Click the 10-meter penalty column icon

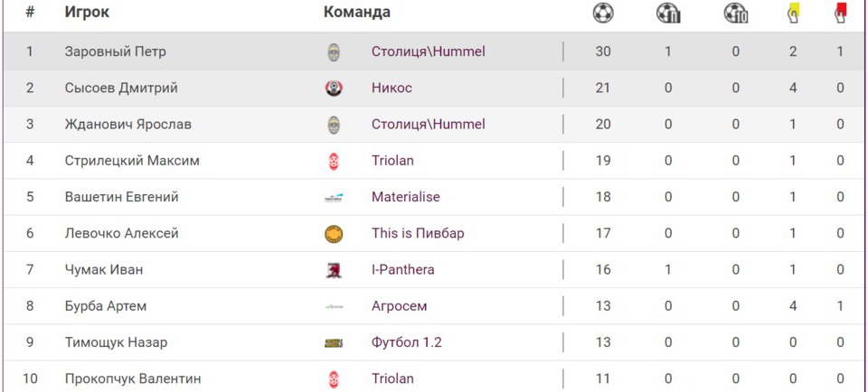click(x=736, y=13)
